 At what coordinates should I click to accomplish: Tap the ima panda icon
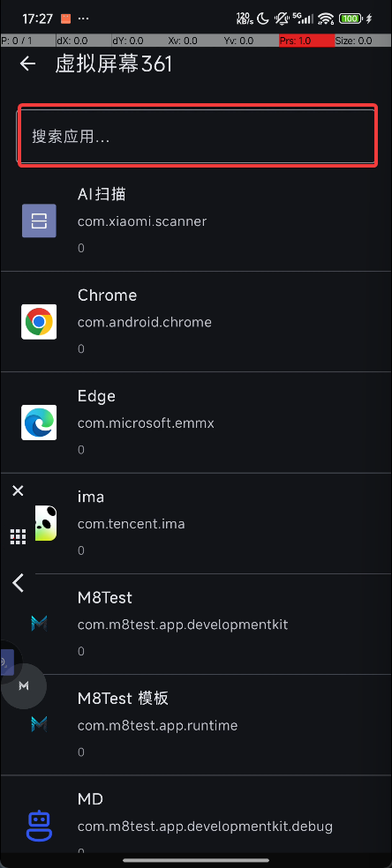(x=45, y=523)
